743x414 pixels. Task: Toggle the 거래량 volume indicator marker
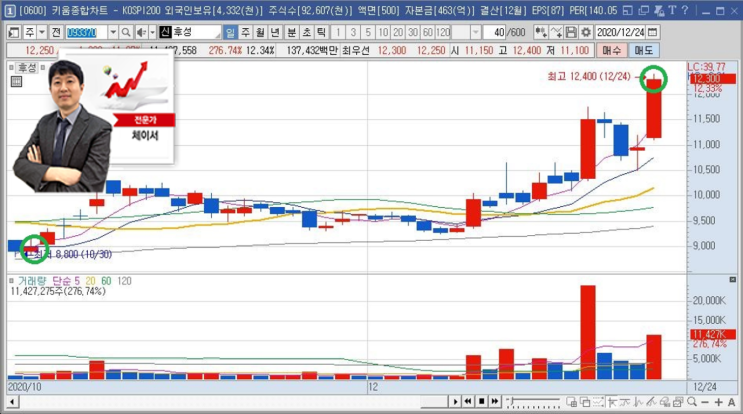pos(11,281)
